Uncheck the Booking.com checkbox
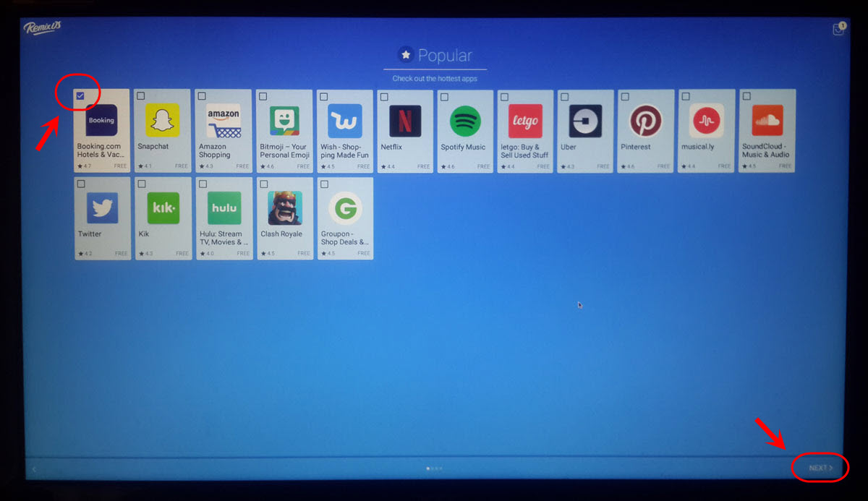 pyautogui.click(x=80, y=96)
